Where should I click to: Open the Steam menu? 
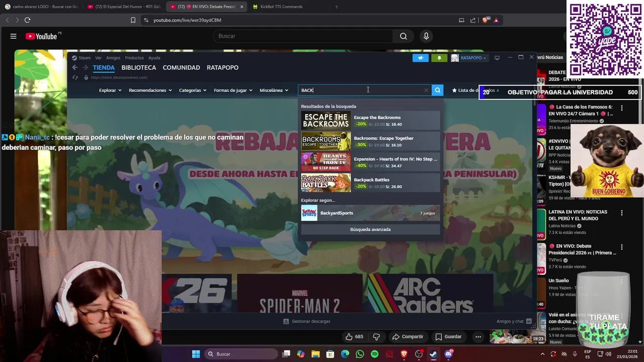click(81, 58)
